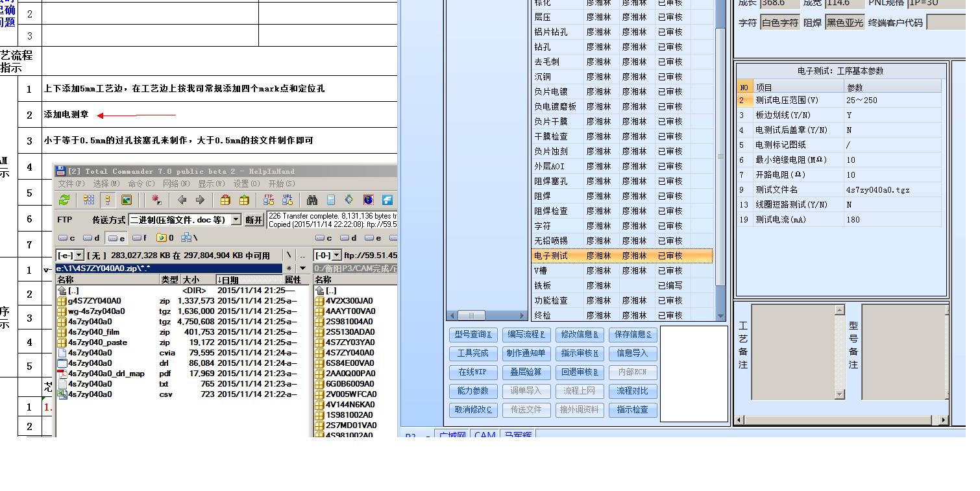
Task: Click the calculator icon in toolbar
Action: (331, 200)
